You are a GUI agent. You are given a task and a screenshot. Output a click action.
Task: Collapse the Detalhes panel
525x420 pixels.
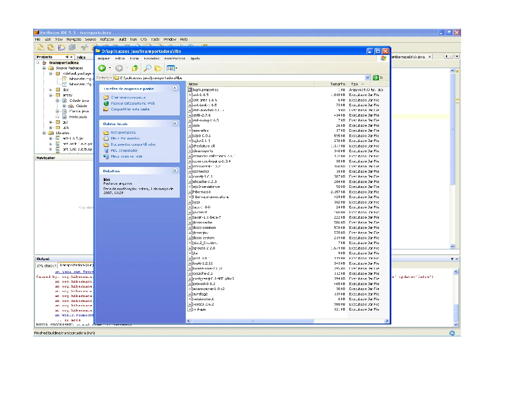[x=175, y=171]
